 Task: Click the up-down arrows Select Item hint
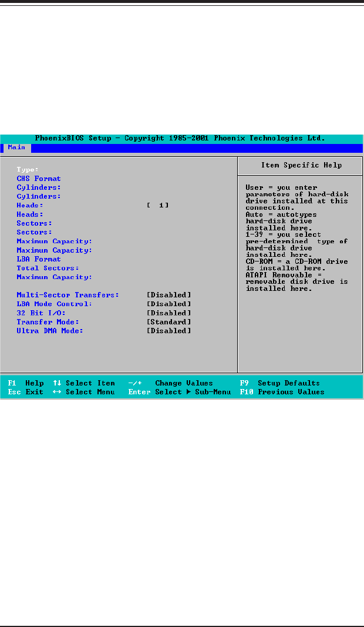tap(84, 383)
